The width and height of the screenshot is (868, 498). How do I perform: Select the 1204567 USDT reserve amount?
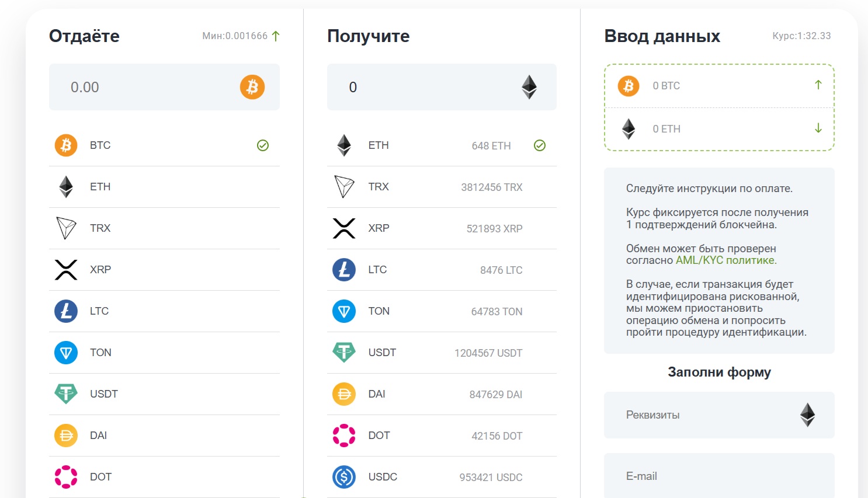[488, 353]
